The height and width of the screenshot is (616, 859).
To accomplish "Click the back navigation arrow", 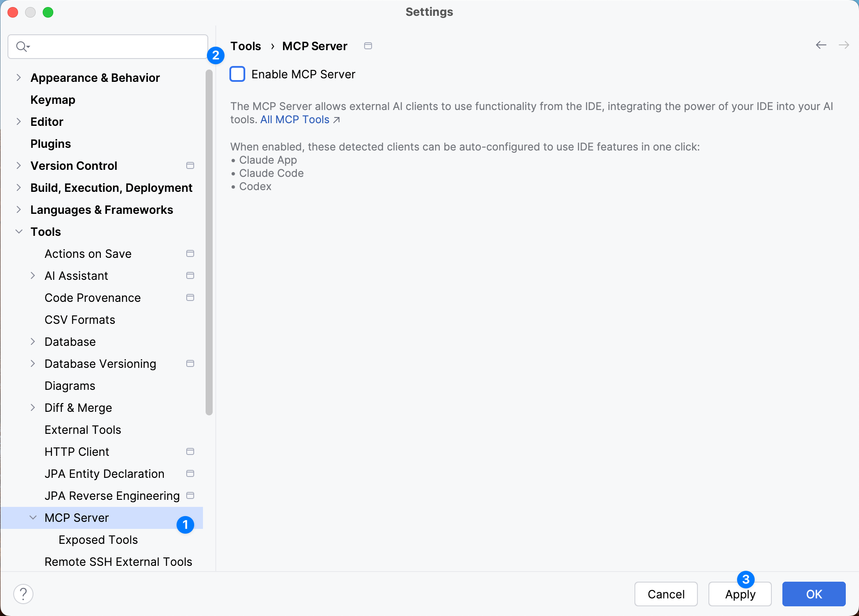I will tap(821, 45).
